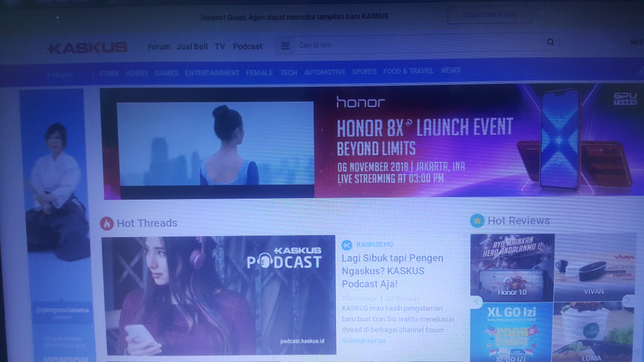Screen dimensions: 644x362
Task: Click the KASKUS logo
Action: 88,48
